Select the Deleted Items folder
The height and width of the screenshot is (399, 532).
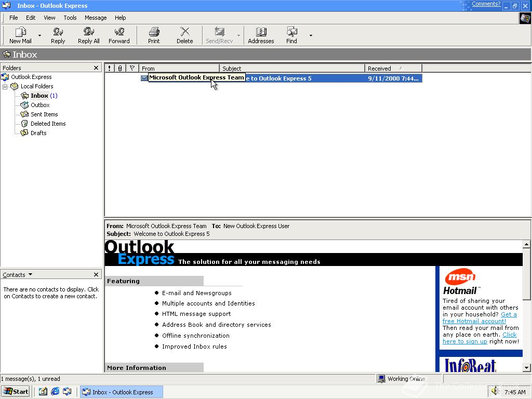tap(48, 124)
